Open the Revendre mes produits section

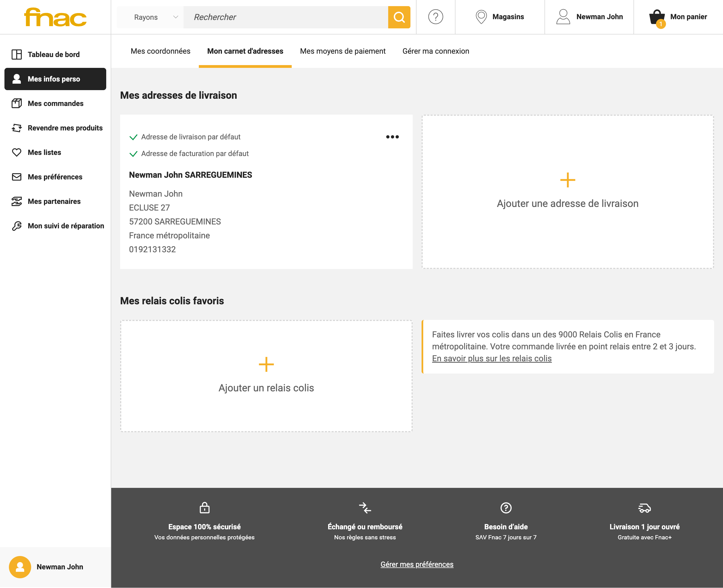[x=65, y=128]
